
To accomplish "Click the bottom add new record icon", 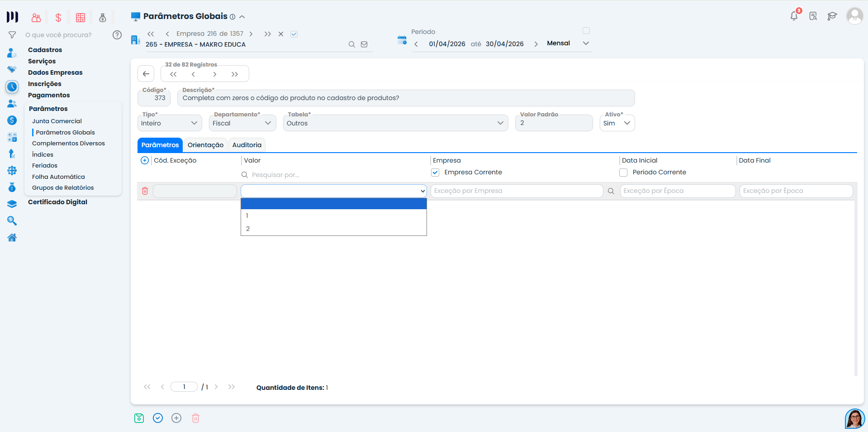I will (x=176, y=418).
